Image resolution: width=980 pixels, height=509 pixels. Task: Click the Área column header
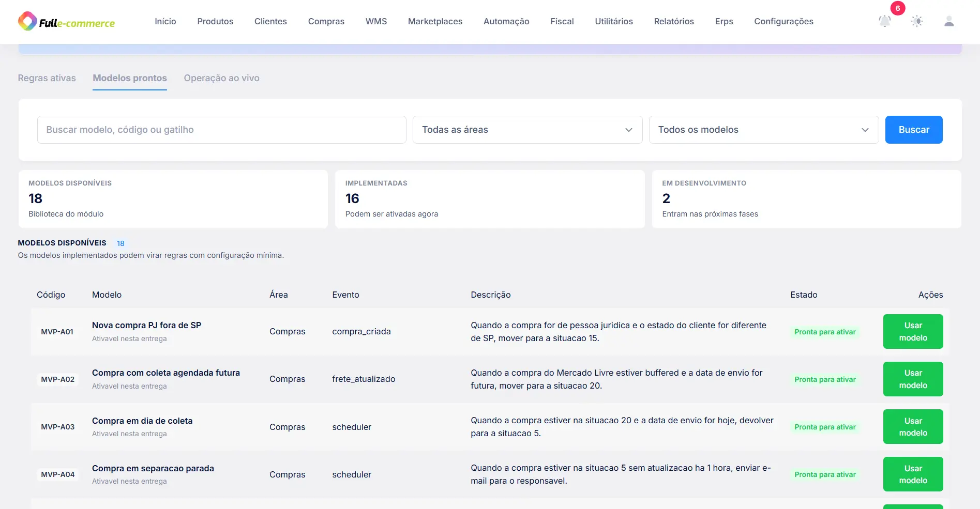click(x=279, y=295)
